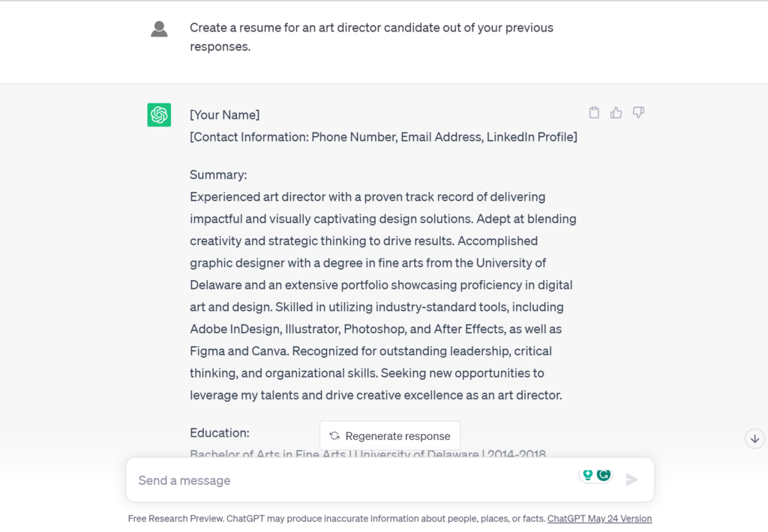Click the "[Your Name]" placeholder text
Viewport: 768px width, 532px height.
coord(225,115)
